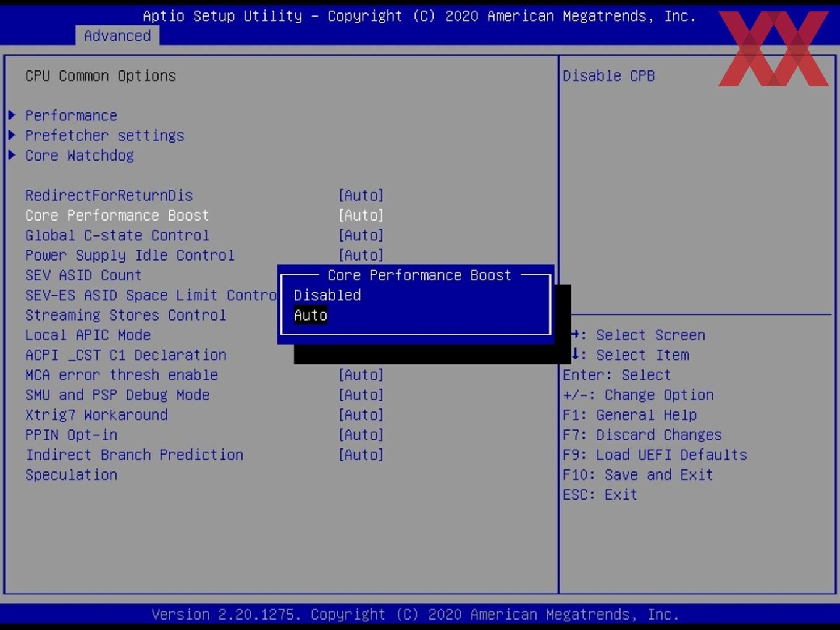Click the +/-: Change Option hint

[x=638, y=395]
